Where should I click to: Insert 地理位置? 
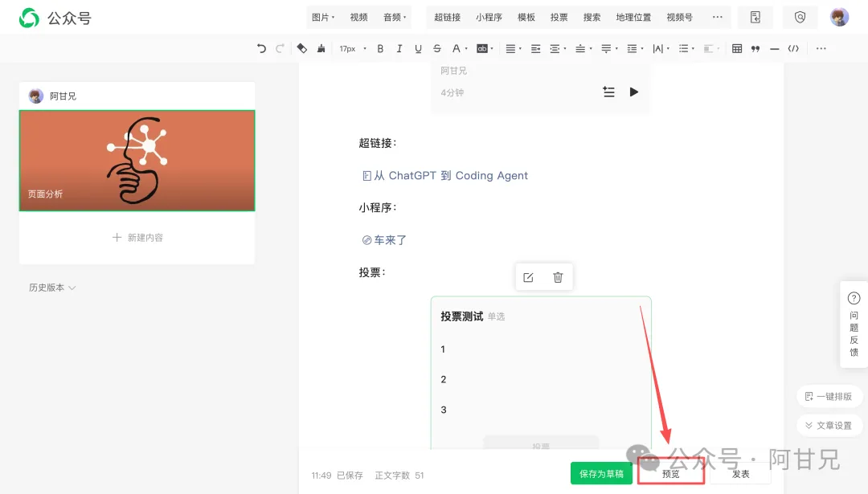pyautogui.click(x=633, y=17)
